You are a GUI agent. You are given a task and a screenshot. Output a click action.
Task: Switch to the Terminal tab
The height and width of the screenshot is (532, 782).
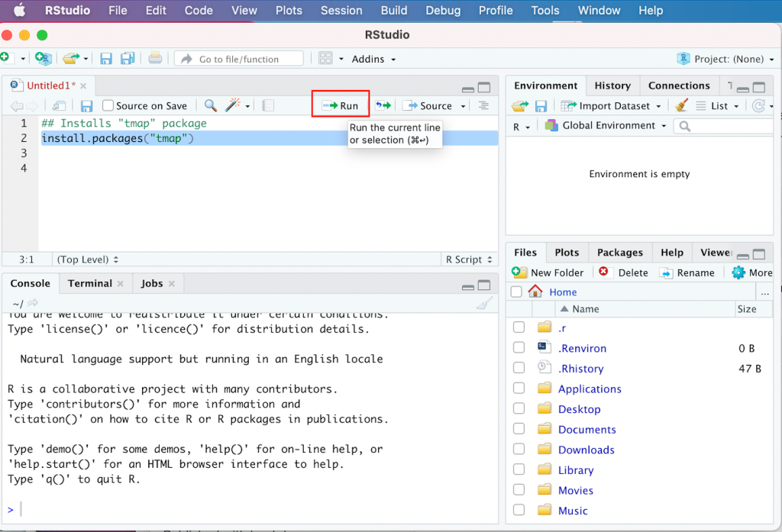[x=90, y=283]
